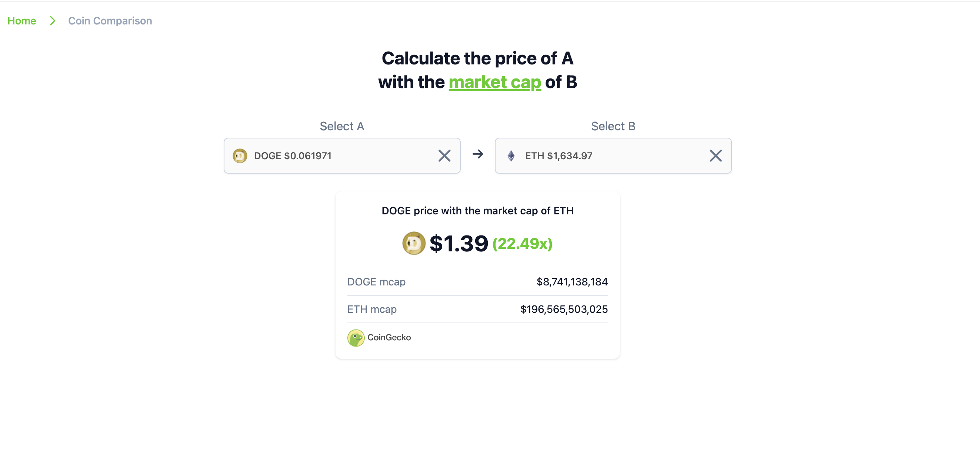Navigate to Home via the breadcrumb
Image resolution: width=980 pixels, height=465 pixels.
point(22,21)
